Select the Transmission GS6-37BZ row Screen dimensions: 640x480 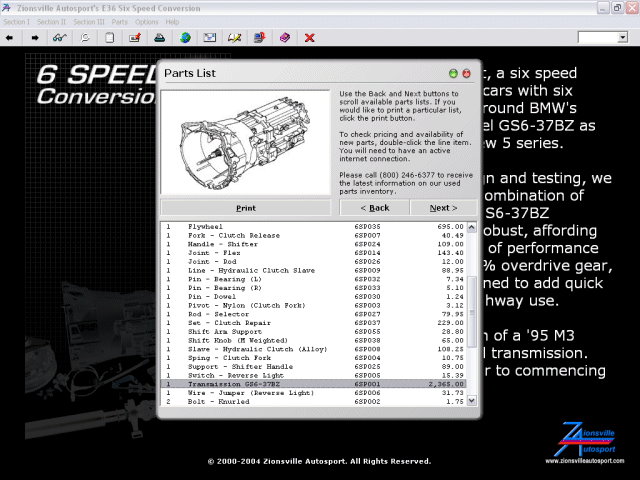(313, 384)
